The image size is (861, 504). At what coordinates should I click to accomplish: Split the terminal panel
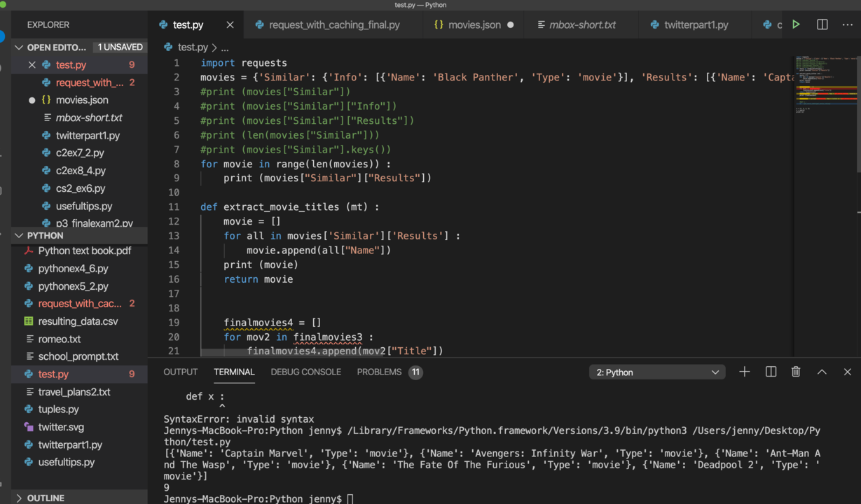(771, 372)
